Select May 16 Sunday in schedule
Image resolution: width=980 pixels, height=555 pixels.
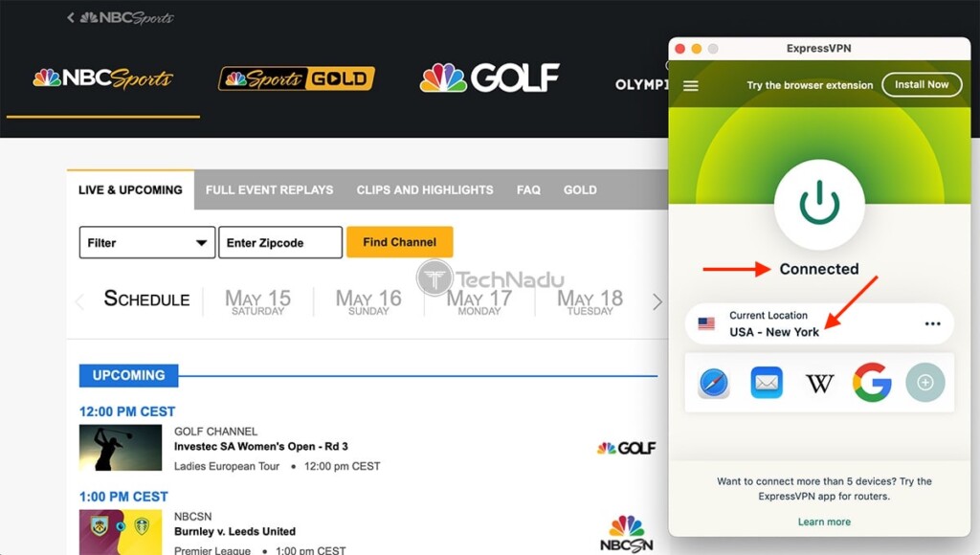tap(368, 301)
